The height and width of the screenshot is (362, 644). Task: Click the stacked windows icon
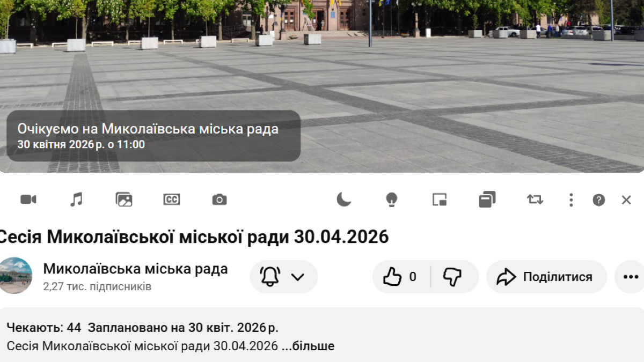point(487,200)
